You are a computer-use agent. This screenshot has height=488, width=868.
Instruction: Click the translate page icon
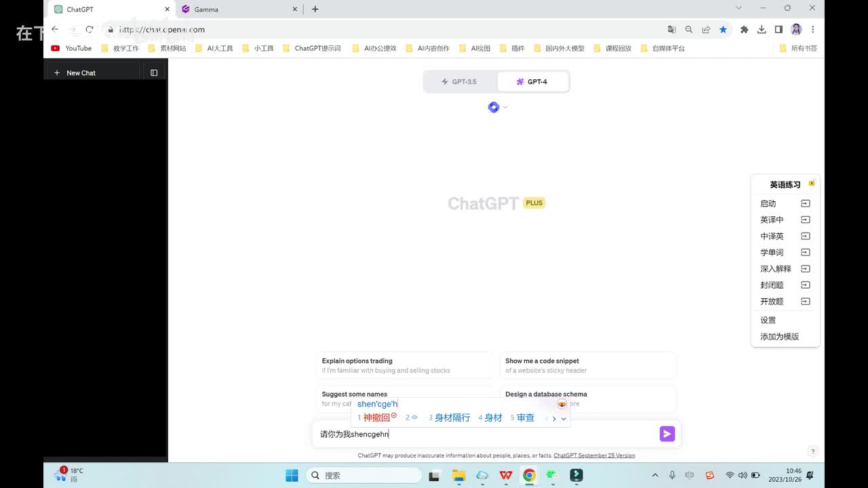point(671,29)
